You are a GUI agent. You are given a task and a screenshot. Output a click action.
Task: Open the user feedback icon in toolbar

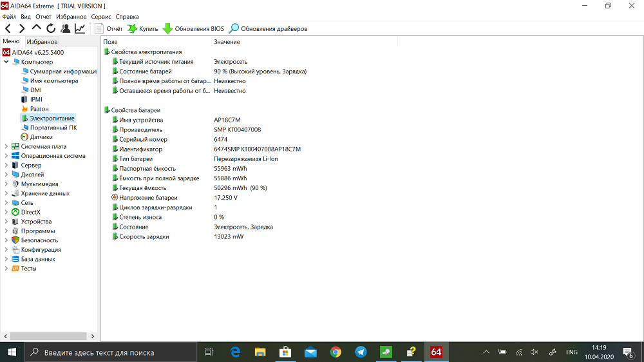pyautogui.click(x=65, y=29)
